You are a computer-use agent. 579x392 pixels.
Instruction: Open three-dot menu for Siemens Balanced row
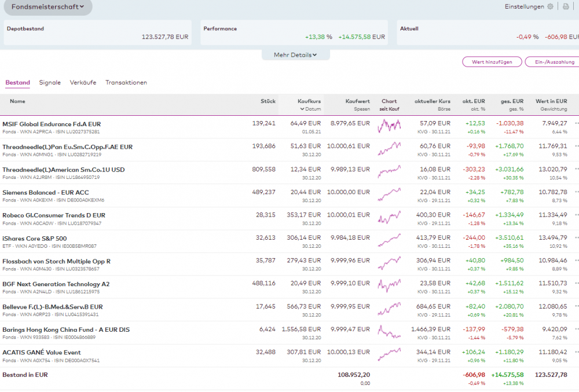pos(576,192)
